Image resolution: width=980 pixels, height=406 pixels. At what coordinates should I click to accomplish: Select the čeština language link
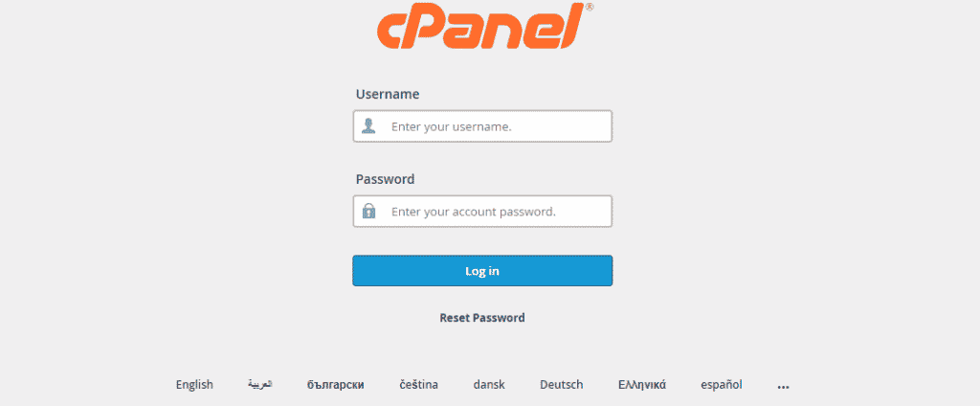(419, 385)
